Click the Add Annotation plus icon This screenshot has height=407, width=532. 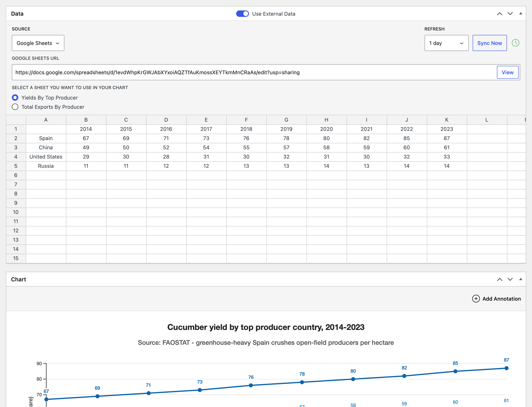pos(476,299)
